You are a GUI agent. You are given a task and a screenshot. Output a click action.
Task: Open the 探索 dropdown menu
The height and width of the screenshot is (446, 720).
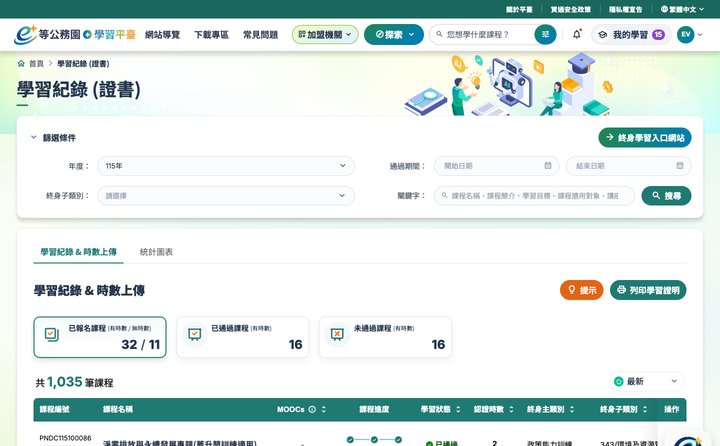(394, 34)
